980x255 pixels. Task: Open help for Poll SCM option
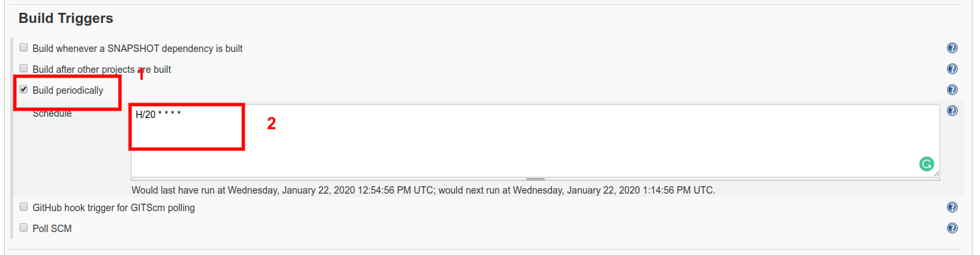(952, 228)
